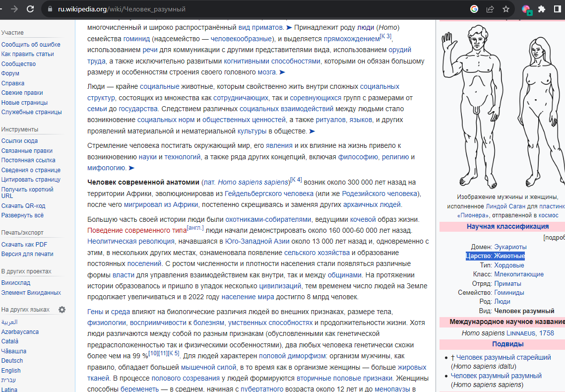Open the "Подвиды" infobox header link
This screenshot has width=565, height=392.
click(508, 344)
